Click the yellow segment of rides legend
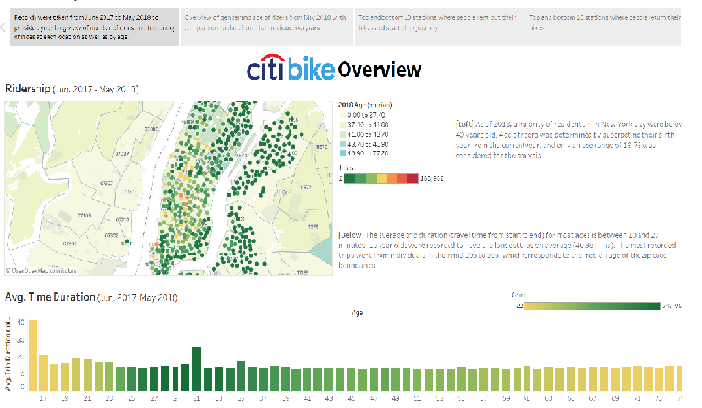The width and height of the screenshot is (702, 408). 382,178
